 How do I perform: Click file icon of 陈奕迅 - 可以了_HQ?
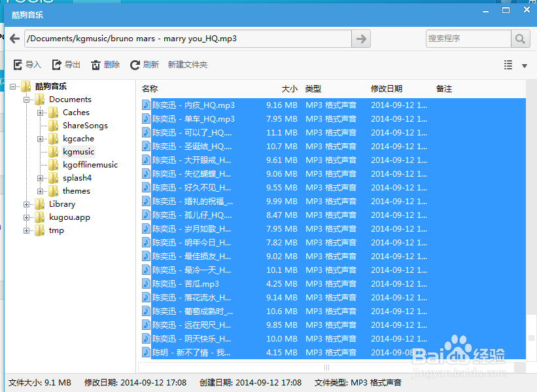pyautogui.click(x=147, y=132)
